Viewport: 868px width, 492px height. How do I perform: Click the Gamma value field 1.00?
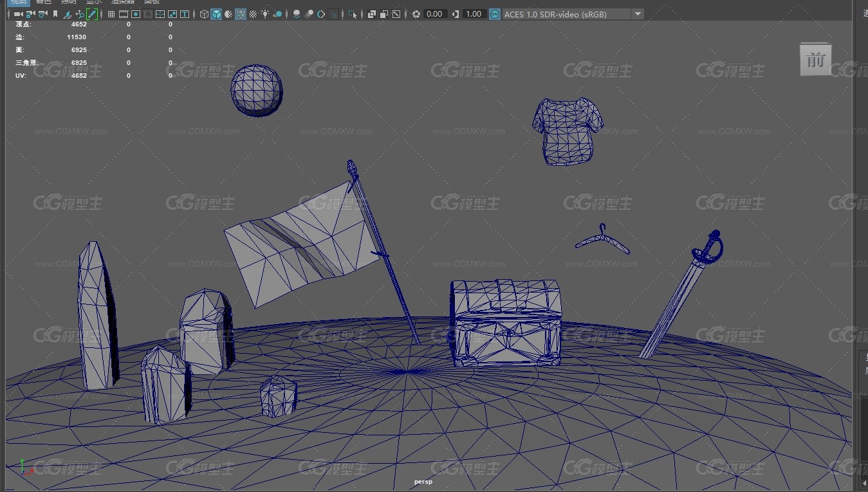click(x=474, y=14)
